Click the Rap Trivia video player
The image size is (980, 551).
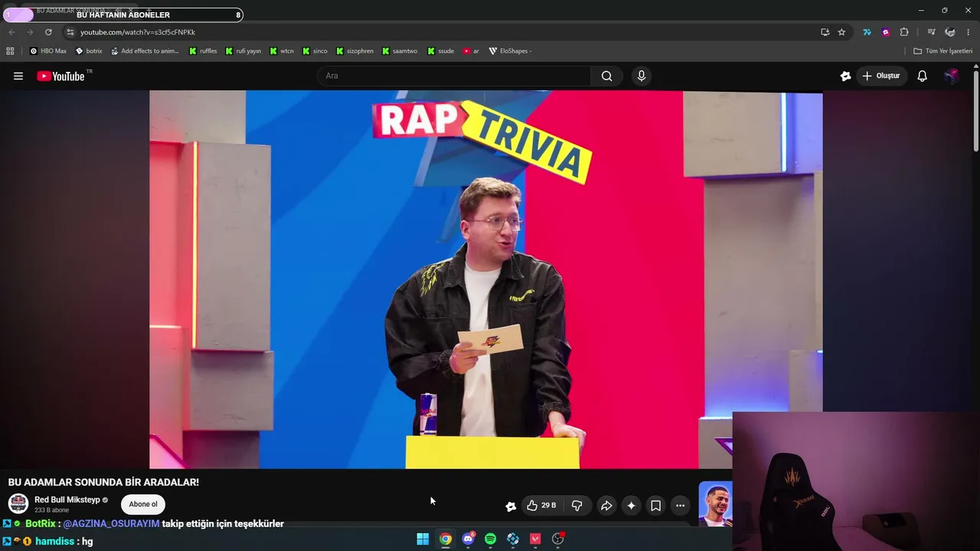coord(485,279)
